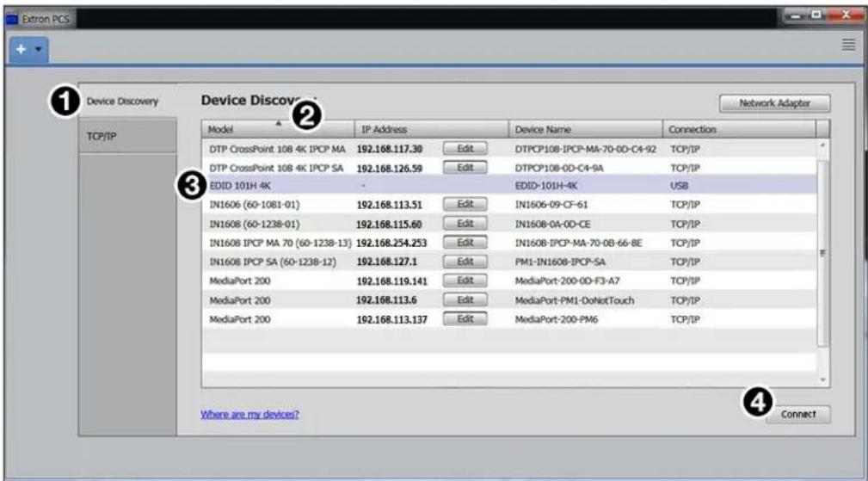
Task: Open the hamburger menu icon
Action: tap(848, 45)
